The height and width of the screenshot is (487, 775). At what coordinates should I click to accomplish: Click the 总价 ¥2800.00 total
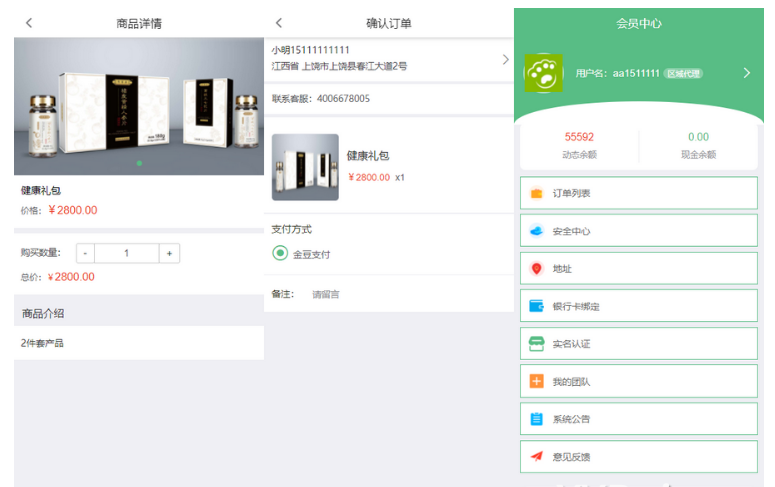pos(71,277)
